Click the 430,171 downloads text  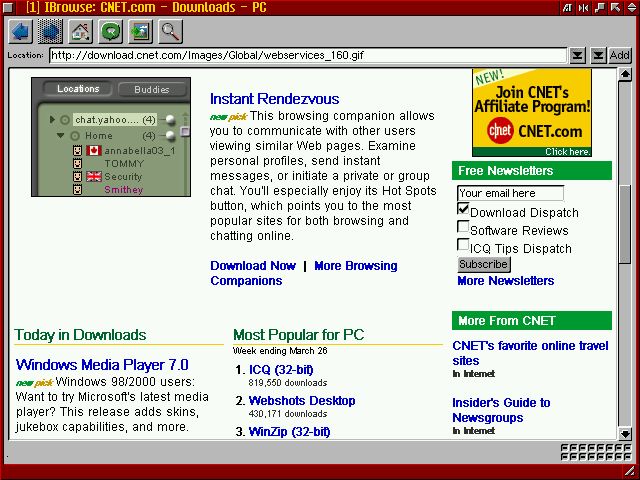288,414
